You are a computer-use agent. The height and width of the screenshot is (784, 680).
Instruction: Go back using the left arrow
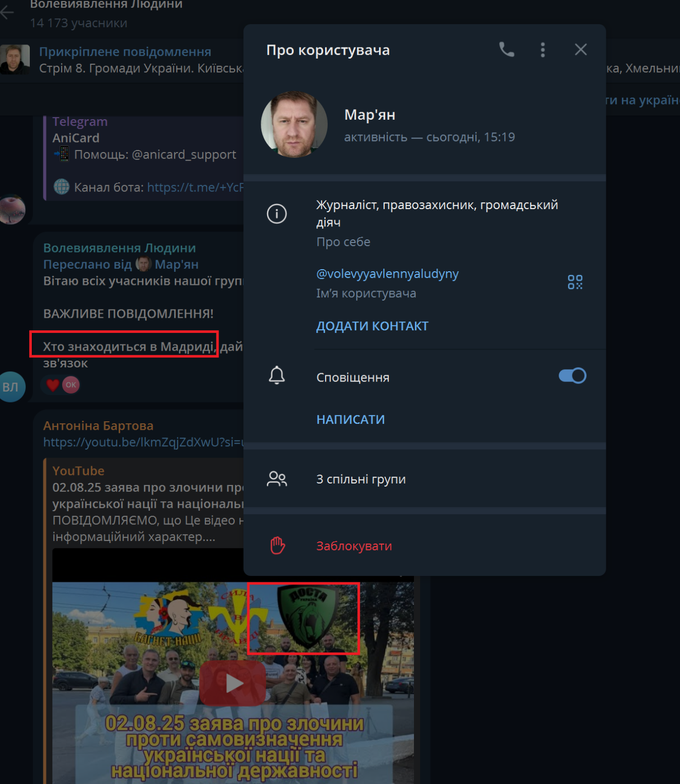pos(7,13)
